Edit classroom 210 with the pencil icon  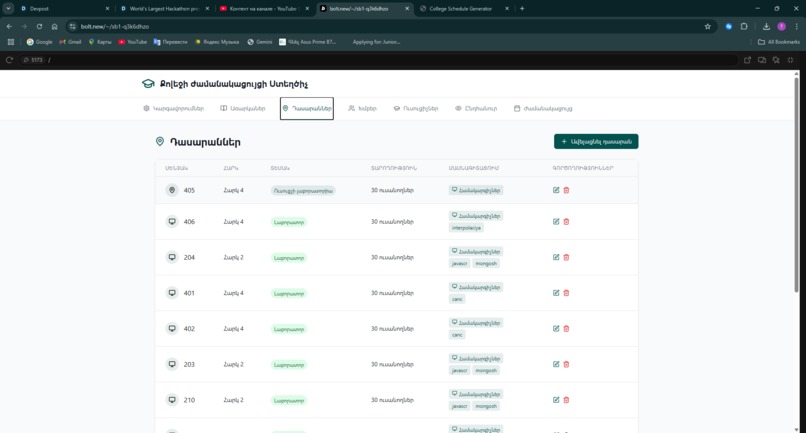(556, 400)
